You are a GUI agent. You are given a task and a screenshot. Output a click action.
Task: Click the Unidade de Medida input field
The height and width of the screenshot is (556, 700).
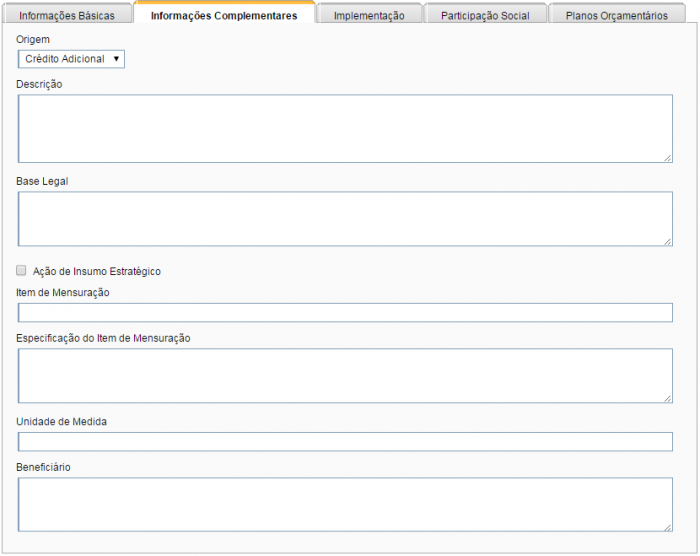pyautogui.click(x=345, y=442)
